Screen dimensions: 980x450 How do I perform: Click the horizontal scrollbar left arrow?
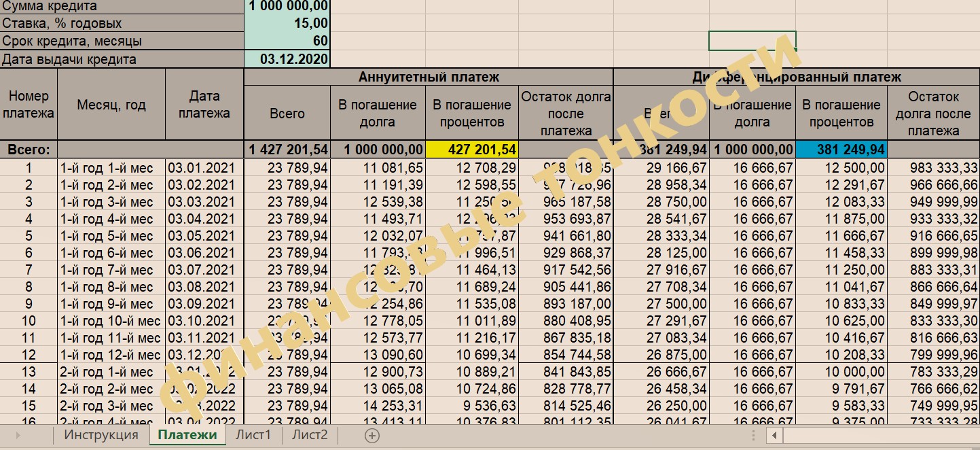click(774, 436)
